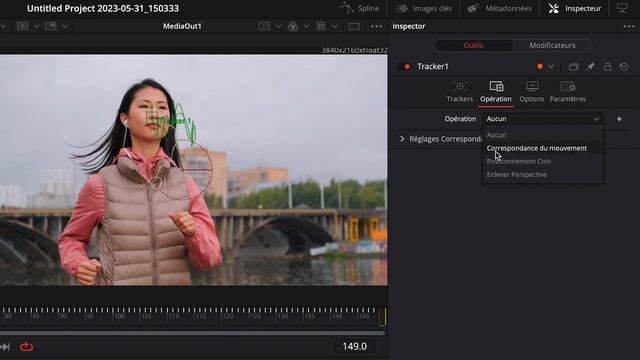Click the dashed circular tracker overlay in viewer
640x360 pixels.
(x=183, y=169)
